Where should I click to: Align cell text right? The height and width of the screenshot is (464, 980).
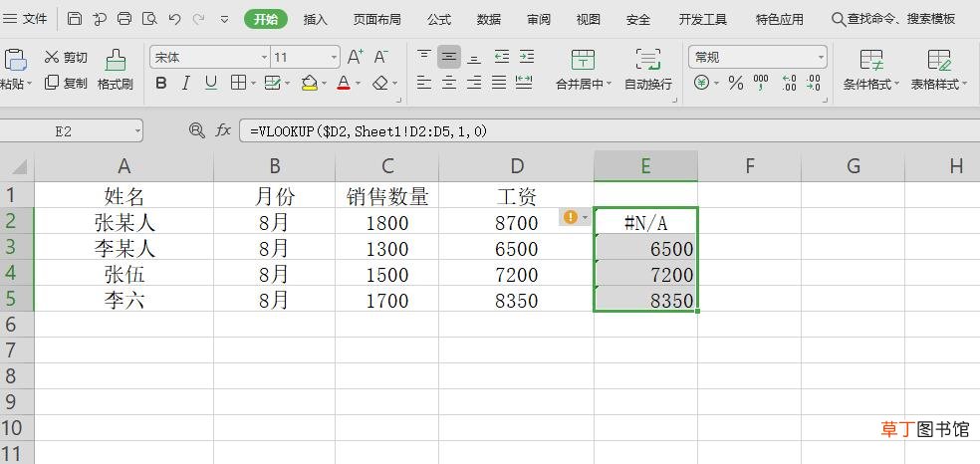(x=474, y=83)
